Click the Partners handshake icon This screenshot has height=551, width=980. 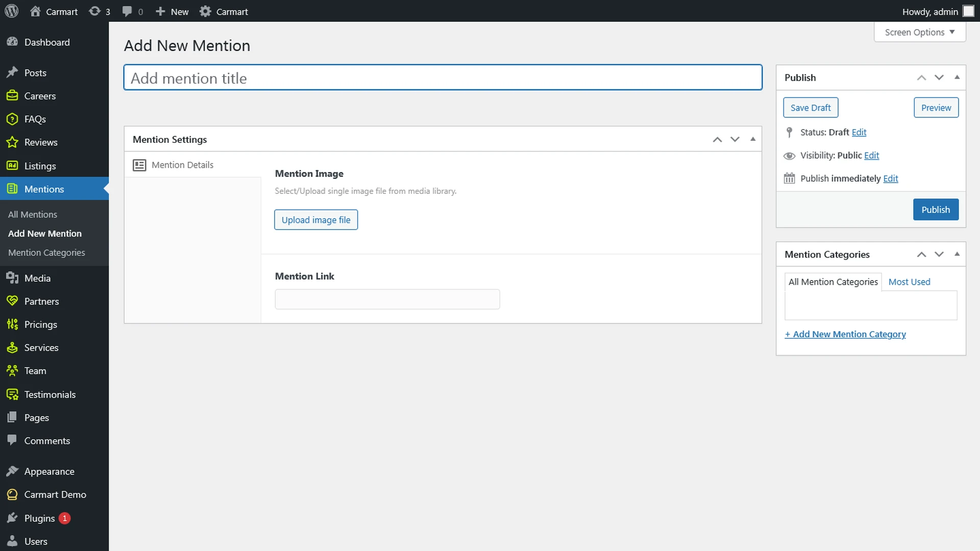12,301
